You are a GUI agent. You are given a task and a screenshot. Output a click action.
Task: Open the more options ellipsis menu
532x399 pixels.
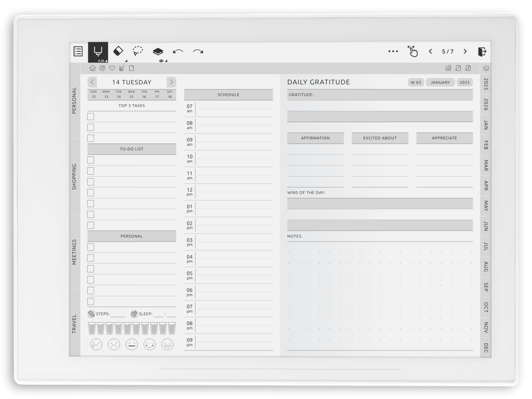(393, 51)
